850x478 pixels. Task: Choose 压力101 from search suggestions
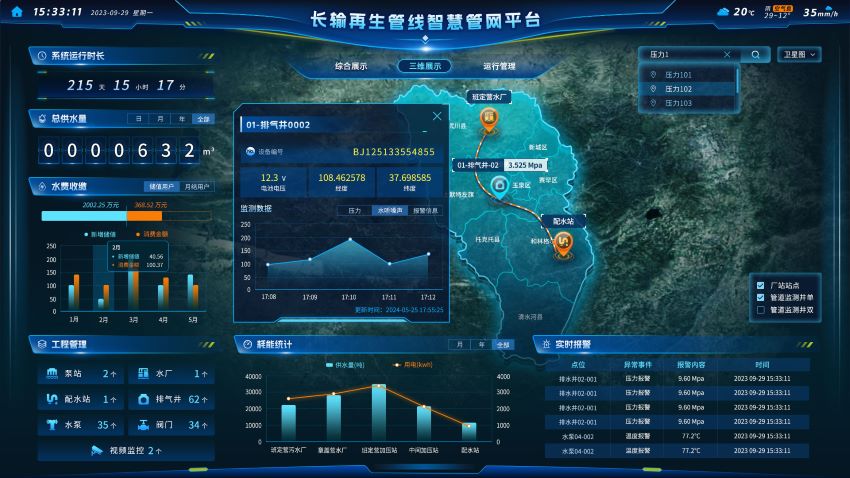point(687,75)
